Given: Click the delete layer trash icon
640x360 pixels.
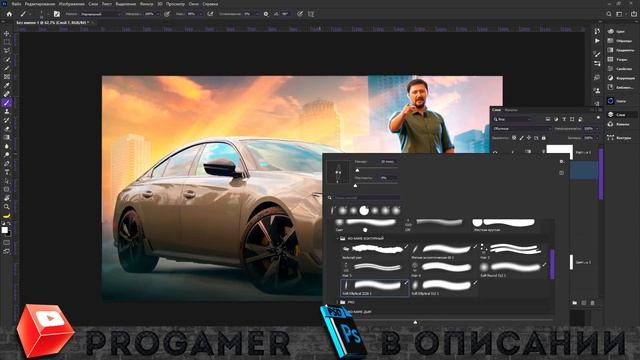Looking at the screenshot, I should (x=593, y=303).
